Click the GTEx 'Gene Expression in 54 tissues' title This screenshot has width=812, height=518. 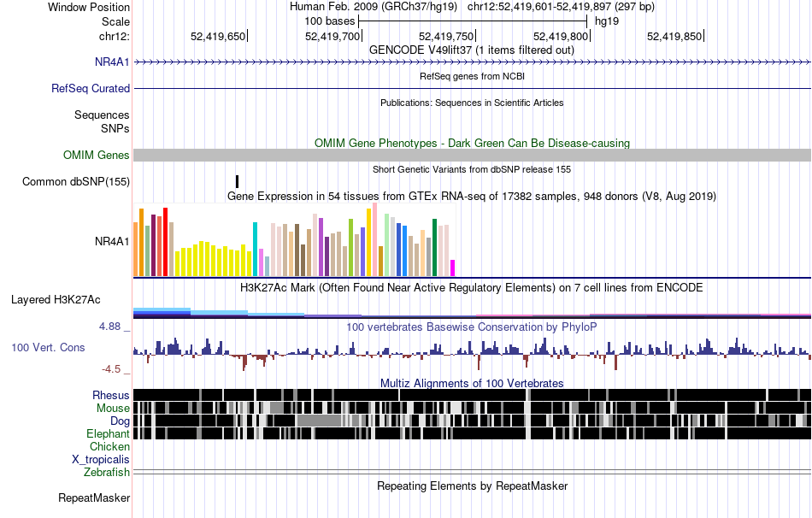(472, 197)
